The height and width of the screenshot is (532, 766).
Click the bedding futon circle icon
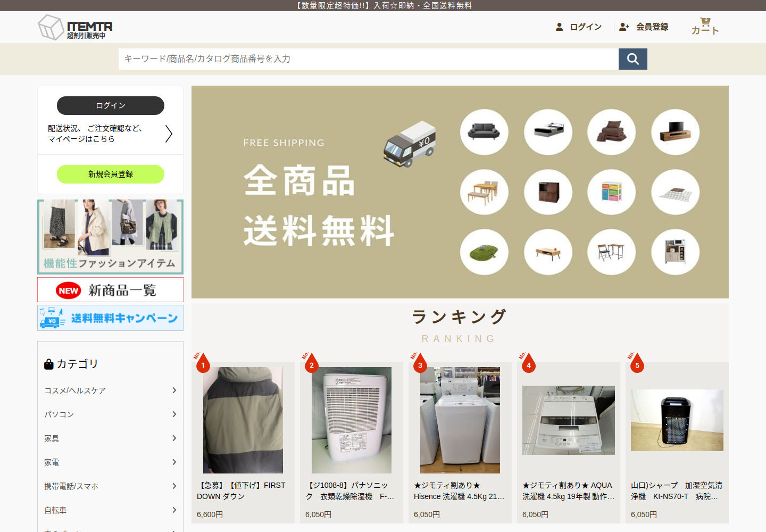[x=612, y=132]
